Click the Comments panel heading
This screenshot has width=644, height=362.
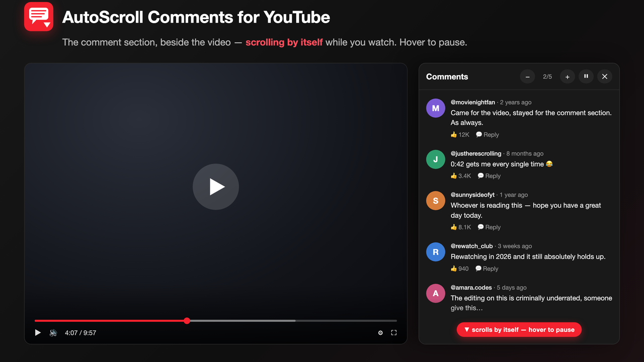(x=447, y=77)
